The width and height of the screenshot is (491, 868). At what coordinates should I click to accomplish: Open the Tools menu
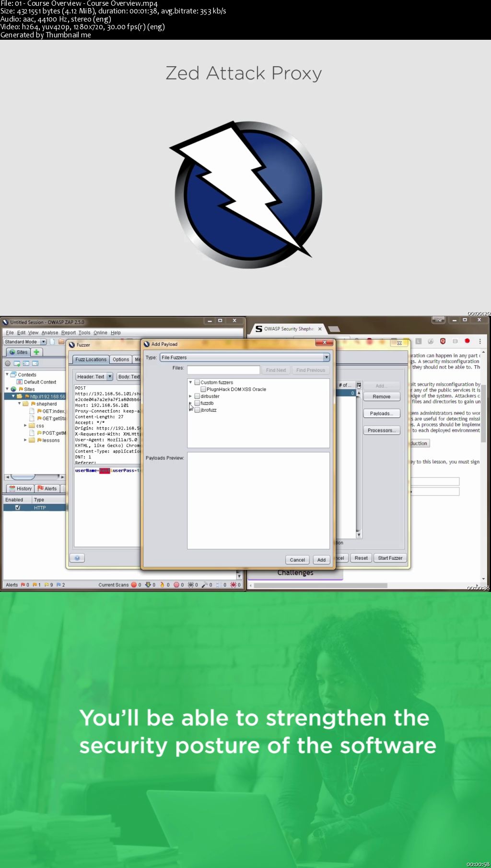click(84, 333)
